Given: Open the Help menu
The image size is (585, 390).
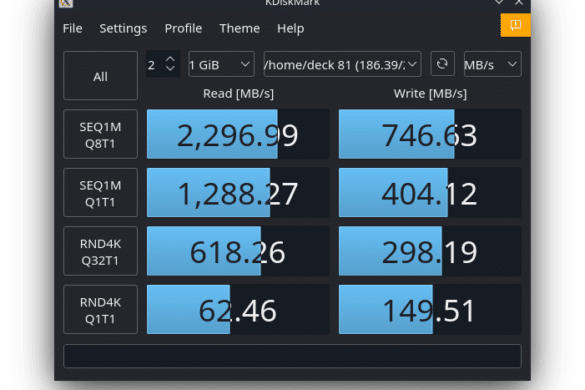Looking at the screenshot, I should click(290, 28).
